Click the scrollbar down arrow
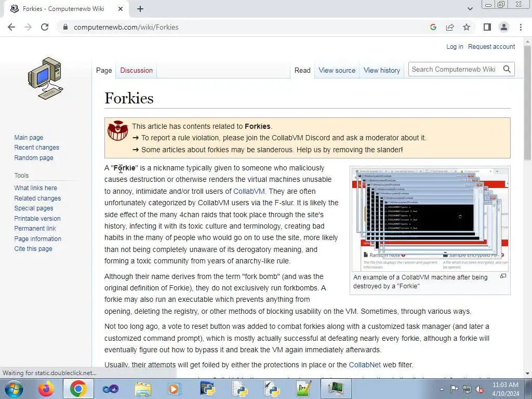532x399 pixels. tap(527, 374)
